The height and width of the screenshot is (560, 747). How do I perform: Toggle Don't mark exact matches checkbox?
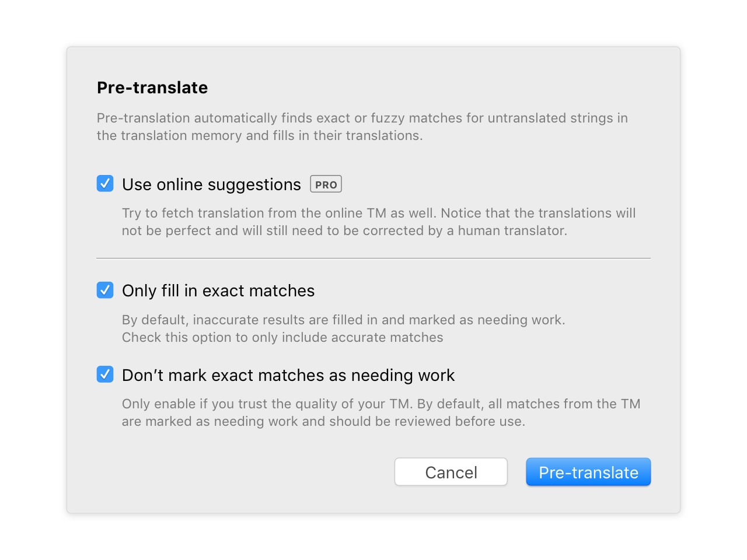[105, 374]
